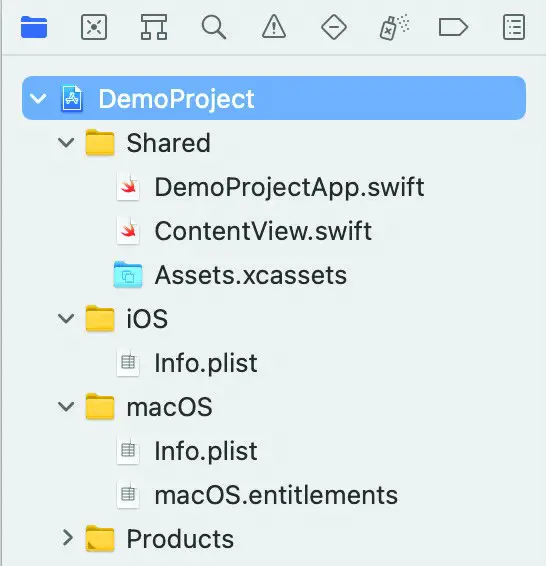The image size is (546, 566).
Task: Select DemoProjectApp.swift file
Action: (x=270, y=187)
